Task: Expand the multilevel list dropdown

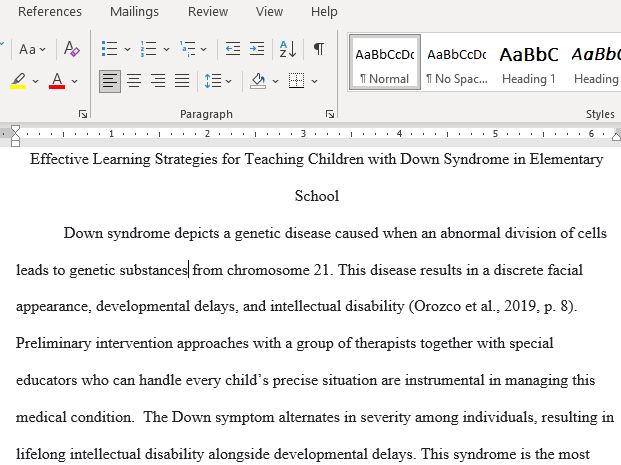Action: (x=204, y=50)
